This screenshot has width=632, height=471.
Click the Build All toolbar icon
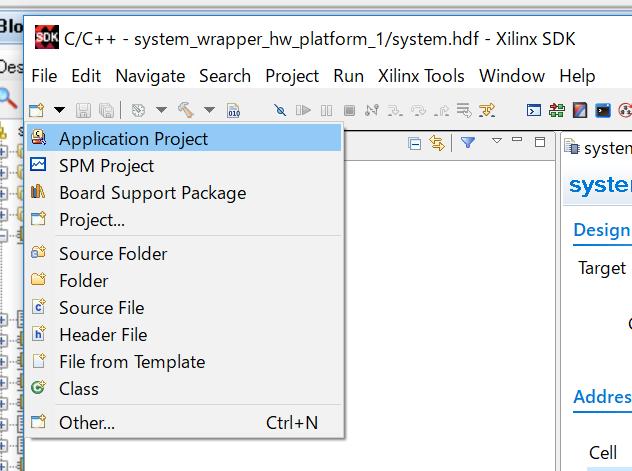138,110
